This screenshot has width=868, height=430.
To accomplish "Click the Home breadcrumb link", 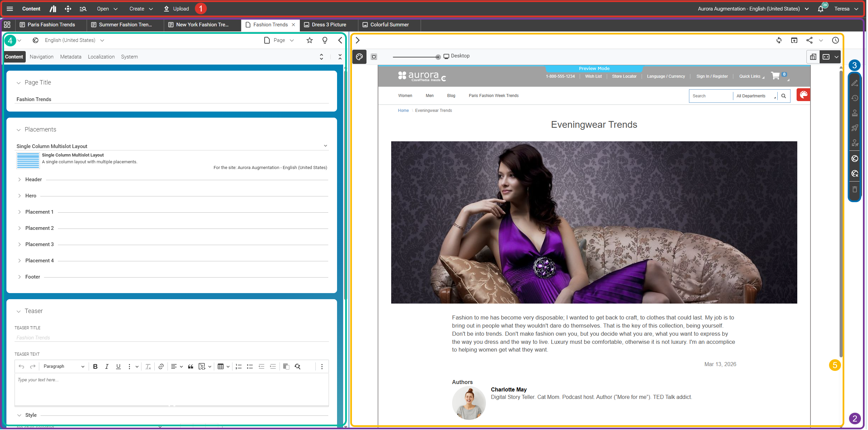I will tap(404, 111).
